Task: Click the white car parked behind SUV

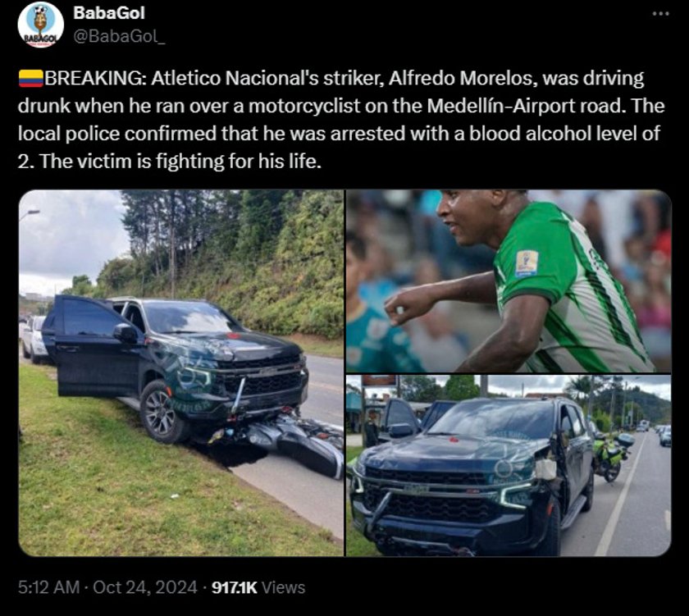Action: tap(35, 340)
